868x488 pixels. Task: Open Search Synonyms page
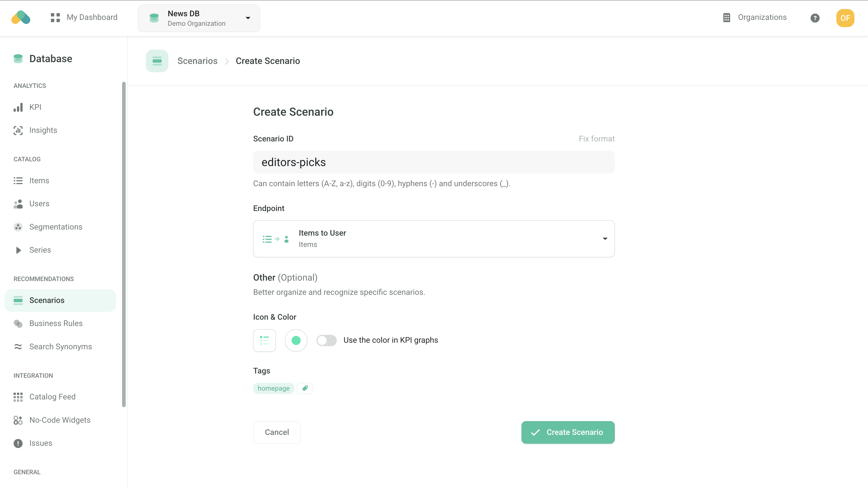click(x=61, y=347)
